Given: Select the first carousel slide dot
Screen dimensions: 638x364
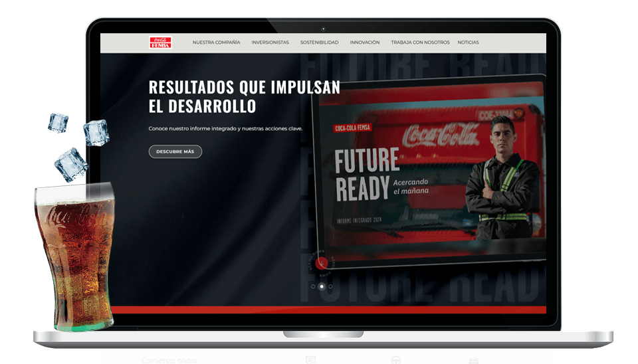Looking at the screenshot, I should point(313,286).
